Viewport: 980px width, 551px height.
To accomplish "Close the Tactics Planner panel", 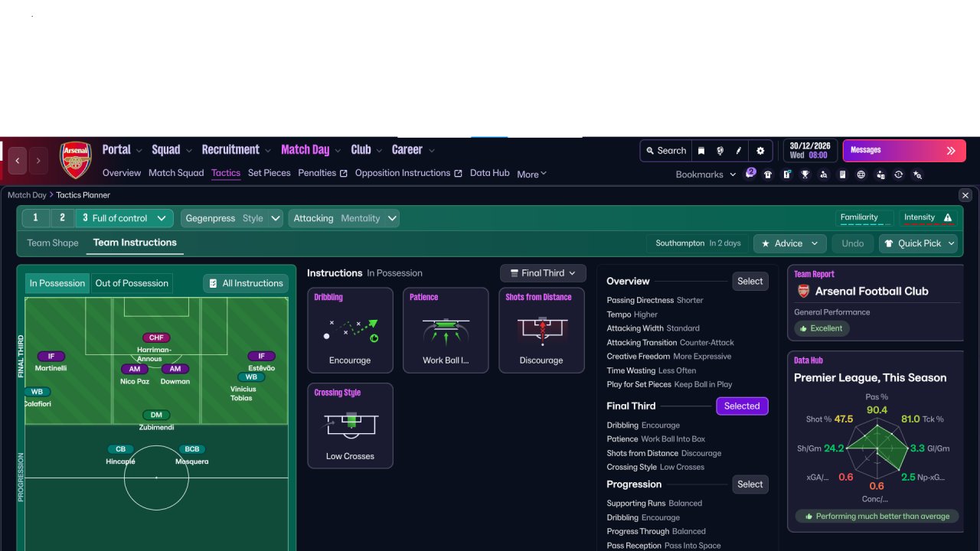I will pos(965,195).
